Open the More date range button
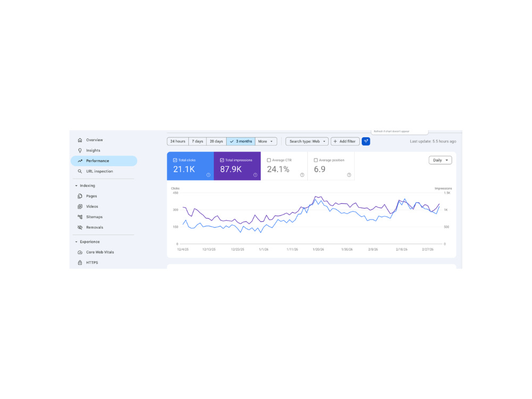Viewport: 532px width, 399px height. pos(265,142)
